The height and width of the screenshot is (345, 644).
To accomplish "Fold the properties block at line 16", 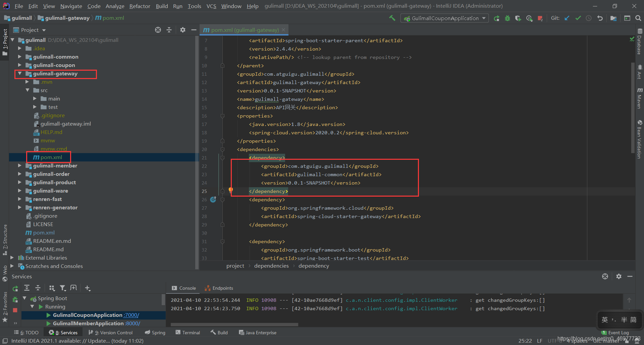I will click(222, 116).
